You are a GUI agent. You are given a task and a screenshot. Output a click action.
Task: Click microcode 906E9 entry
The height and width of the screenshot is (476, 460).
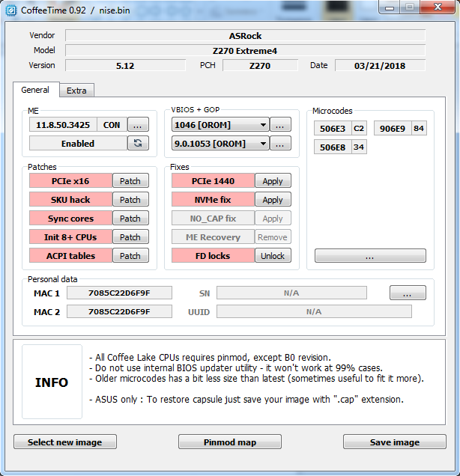(393, 128)
